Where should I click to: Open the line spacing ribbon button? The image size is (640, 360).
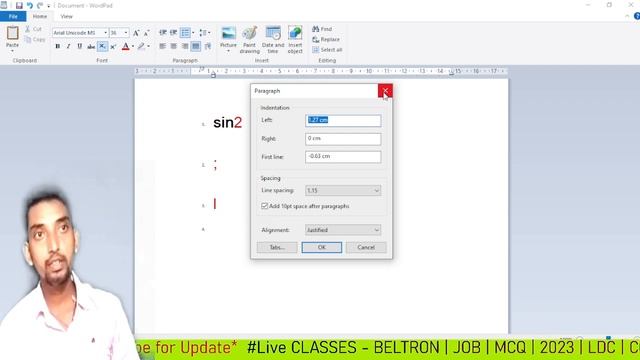(x=204, y=33)
